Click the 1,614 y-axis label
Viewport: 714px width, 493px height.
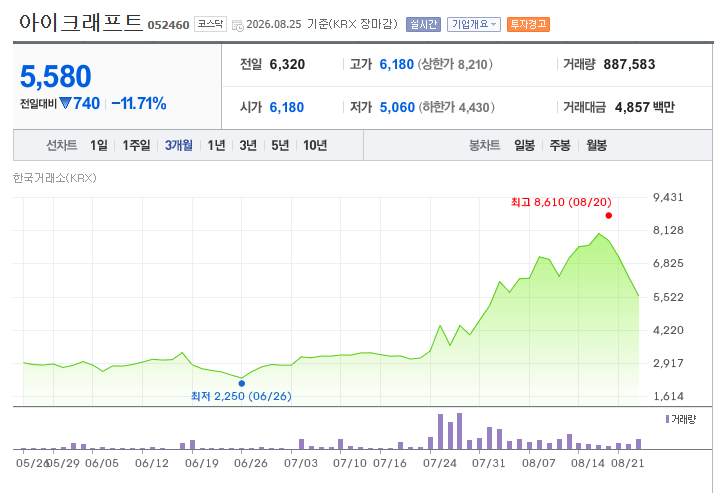point(668,396)
